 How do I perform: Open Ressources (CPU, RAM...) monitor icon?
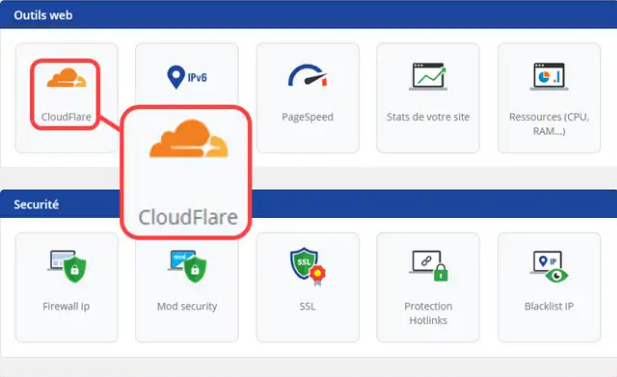click(549, 76)
